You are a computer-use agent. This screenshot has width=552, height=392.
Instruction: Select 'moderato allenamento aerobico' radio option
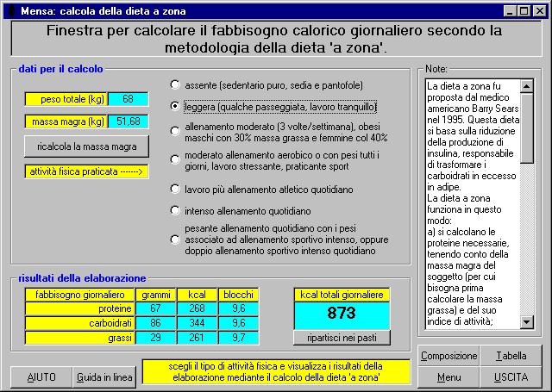pyautogui.click(x=176, y=160)
